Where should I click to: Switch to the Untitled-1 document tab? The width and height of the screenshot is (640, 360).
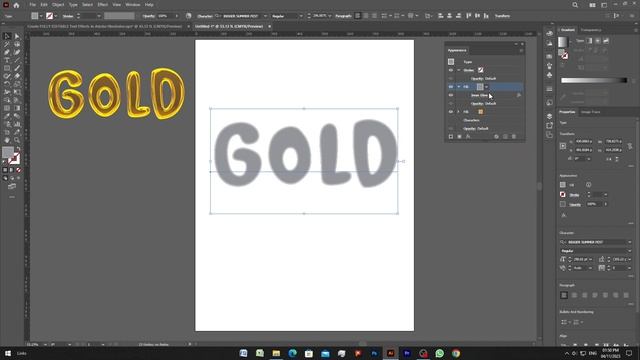(x=229, y=26)
